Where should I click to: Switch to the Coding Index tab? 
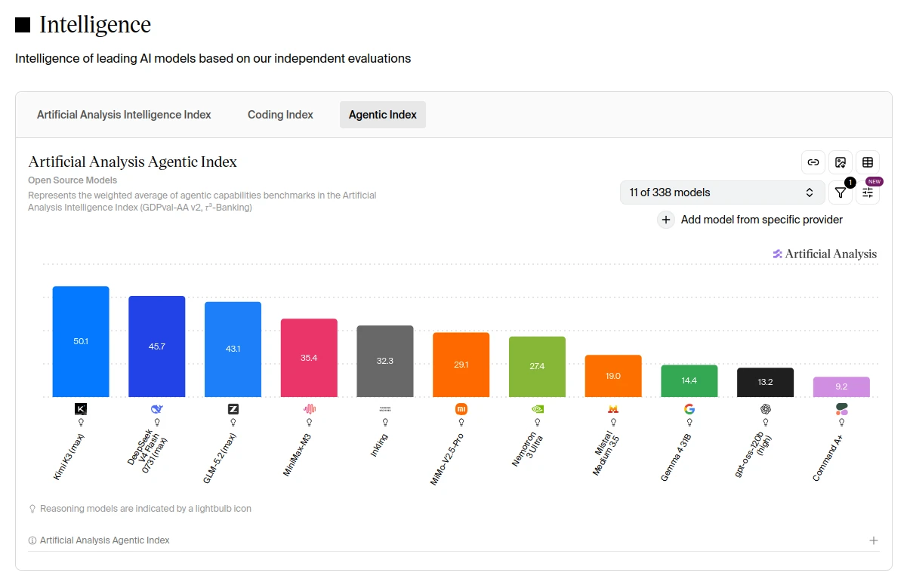coord(280,115)
